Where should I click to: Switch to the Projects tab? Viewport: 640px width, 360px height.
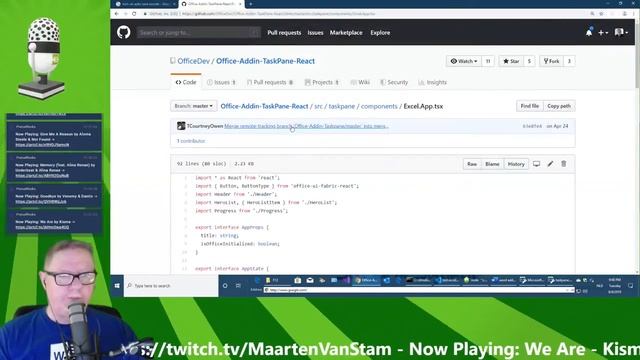[x=322, y=82]
